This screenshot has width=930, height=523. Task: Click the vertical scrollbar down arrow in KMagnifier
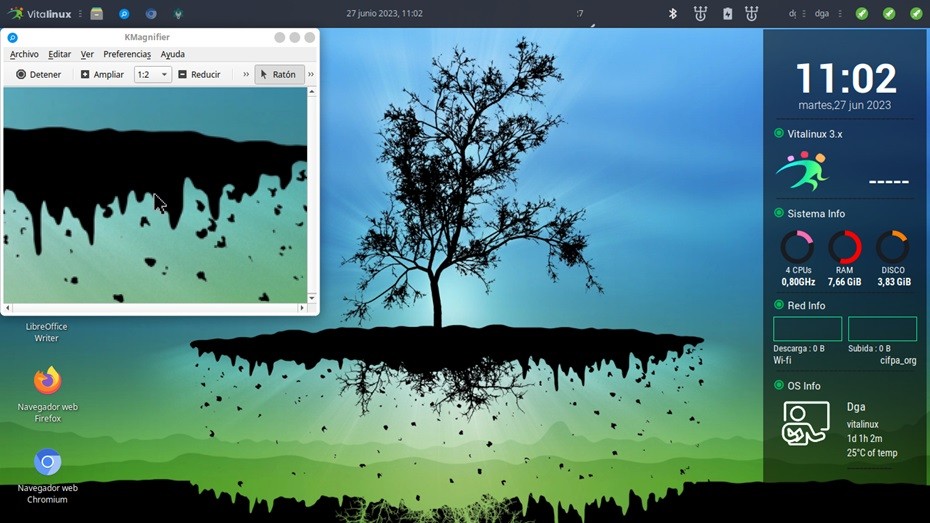(x=312, y=298)
